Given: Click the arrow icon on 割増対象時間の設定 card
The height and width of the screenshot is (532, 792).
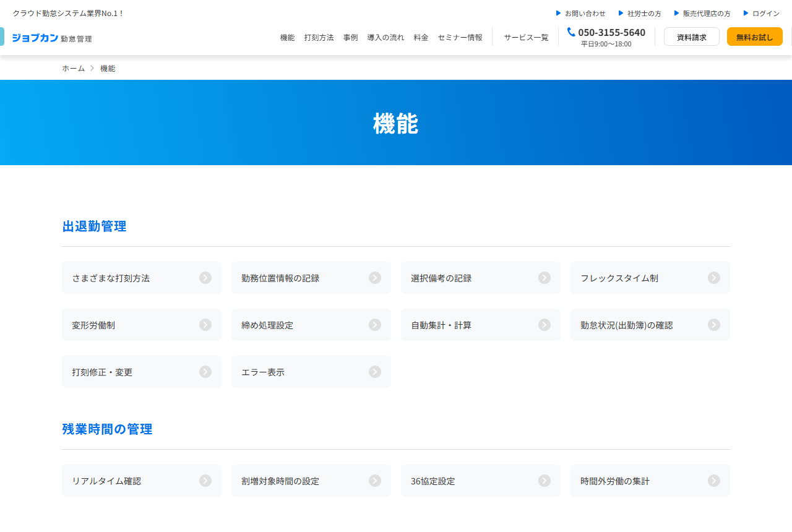Looking at the screenshot, I should (x=375, y=481).
